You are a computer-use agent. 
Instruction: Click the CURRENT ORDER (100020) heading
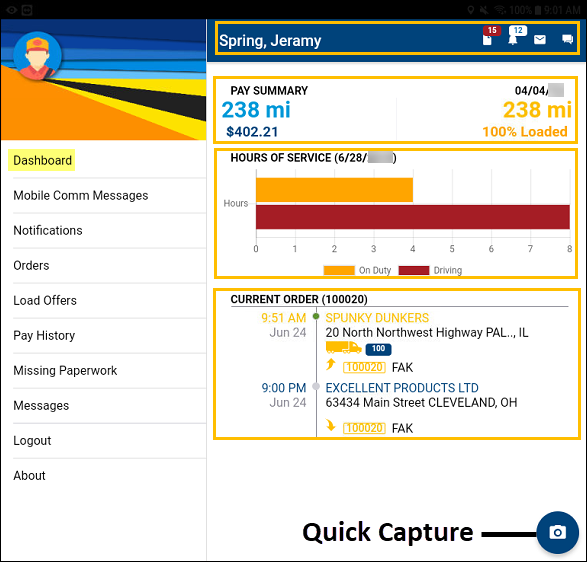pos(299,299)
